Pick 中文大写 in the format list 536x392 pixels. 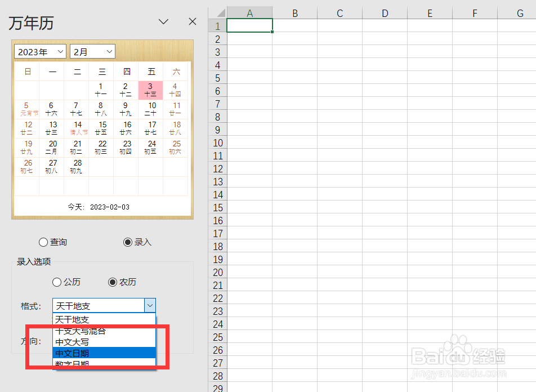pyautogui.click(x=104, y=342)
